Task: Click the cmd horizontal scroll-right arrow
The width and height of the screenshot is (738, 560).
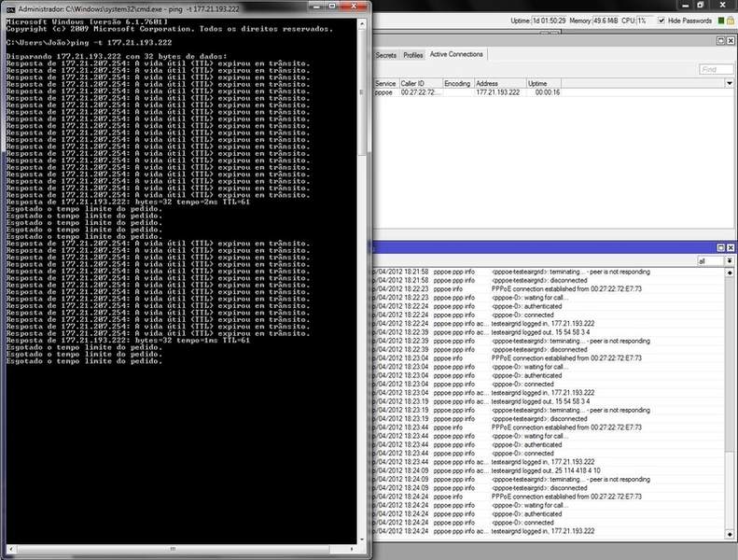Action: pyautogui.click(x=352, y=549)
